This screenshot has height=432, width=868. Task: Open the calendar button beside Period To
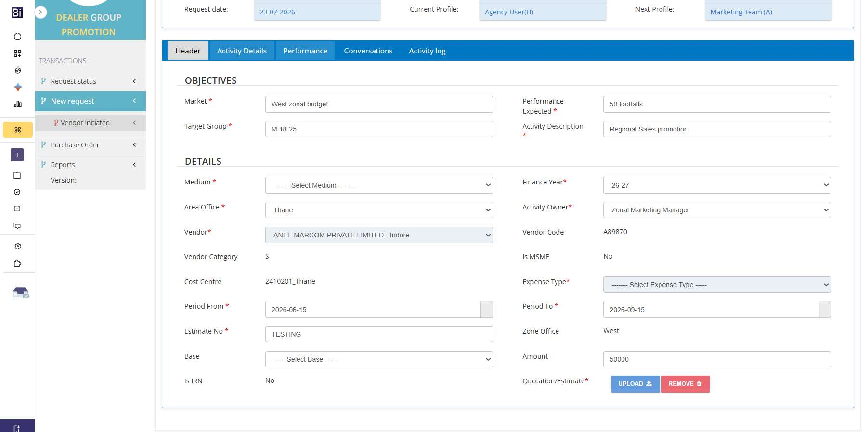(x=825, y=310)
